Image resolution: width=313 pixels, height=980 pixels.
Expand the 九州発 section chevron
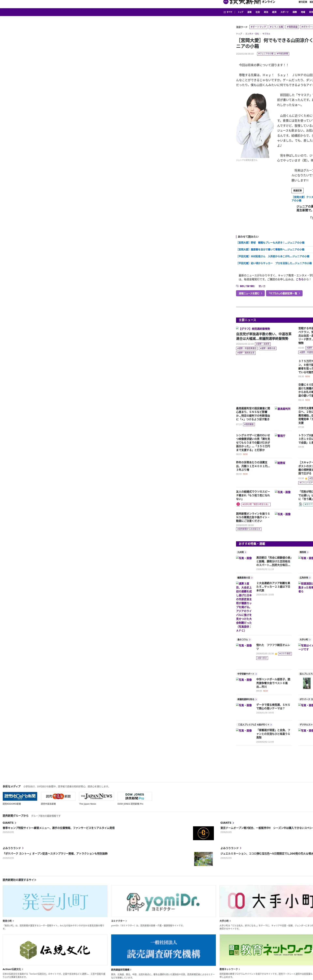[245, 552]
